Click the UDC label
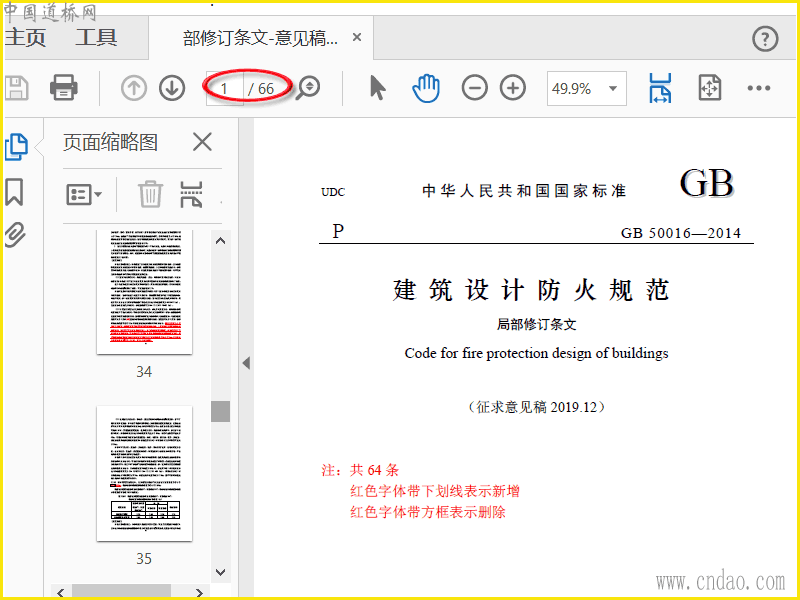This screenshot has height=600, width=800. coord(333,192)
